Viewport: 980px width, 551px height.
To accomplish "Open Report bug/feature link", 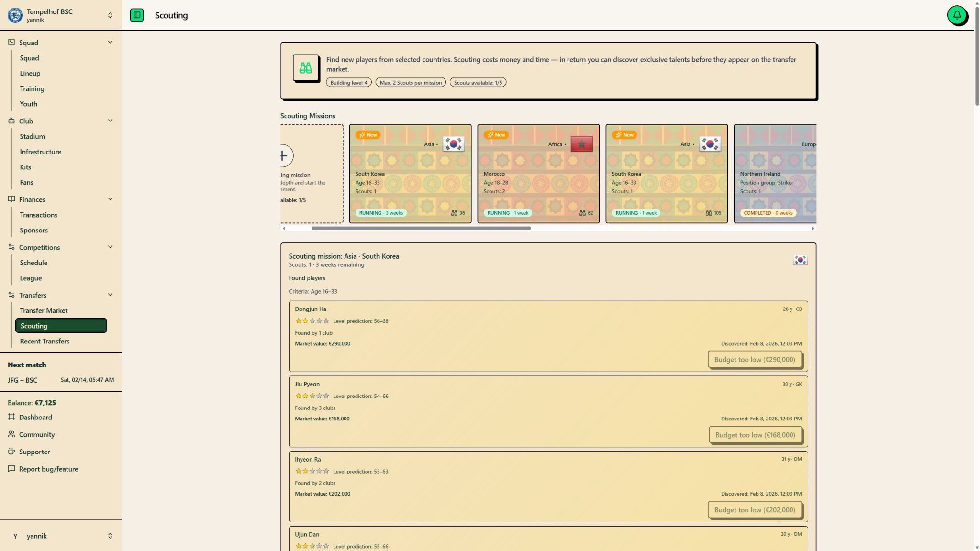I will (x=48, y=469).
